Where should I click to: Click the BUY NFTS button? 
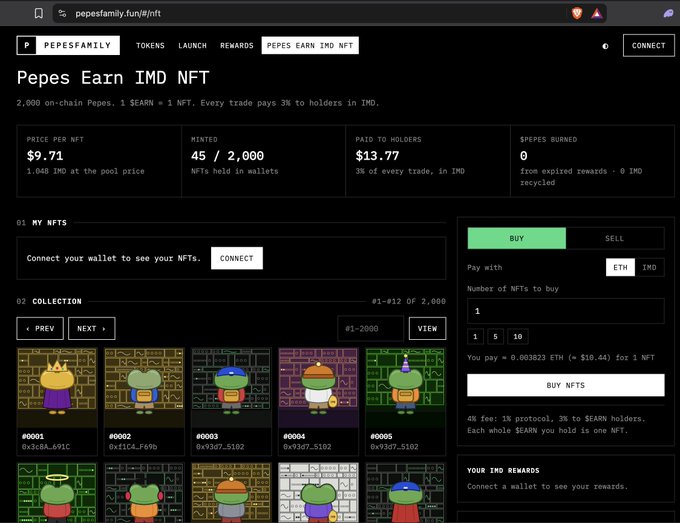(x=566, y=385)
